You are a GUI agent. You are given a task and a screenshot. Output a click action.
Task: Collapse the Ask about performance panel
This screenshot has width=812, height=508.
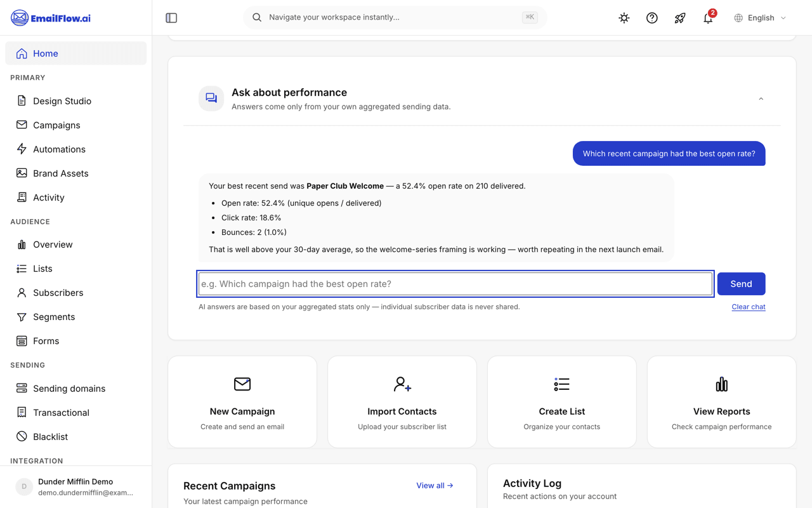761,99
